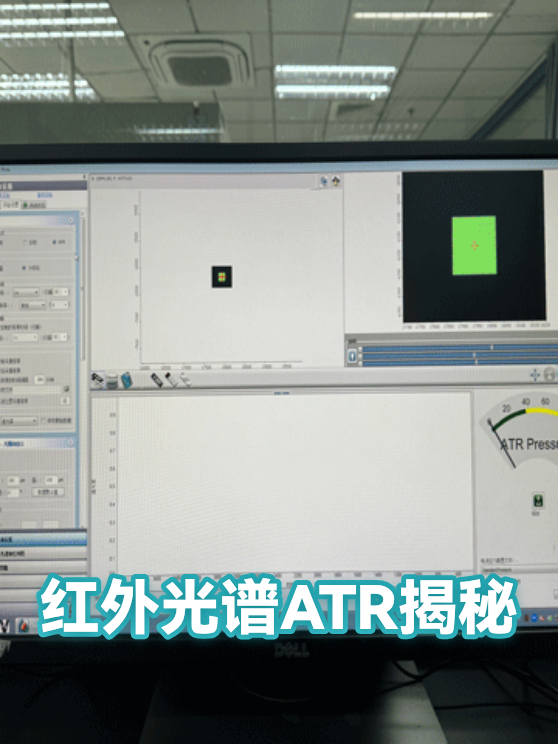Image resolution: width=558 pixels, height=744 pixels.
Task: Click the angle input field in the lower panel
Action: (x=13, y=493)
